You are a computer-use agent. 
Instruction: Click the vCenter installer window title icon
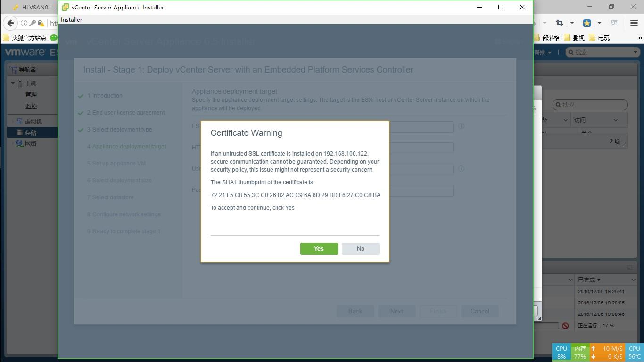click(x=66, y=7)
